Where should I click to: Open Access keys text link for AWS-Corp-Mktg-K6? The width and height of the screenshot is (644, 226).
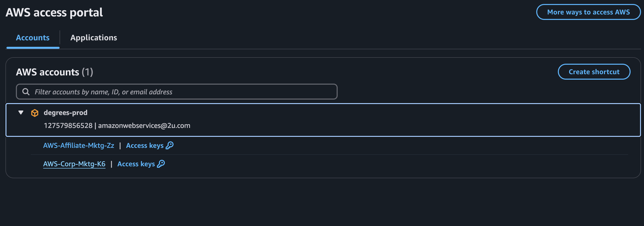click(136, 164)
